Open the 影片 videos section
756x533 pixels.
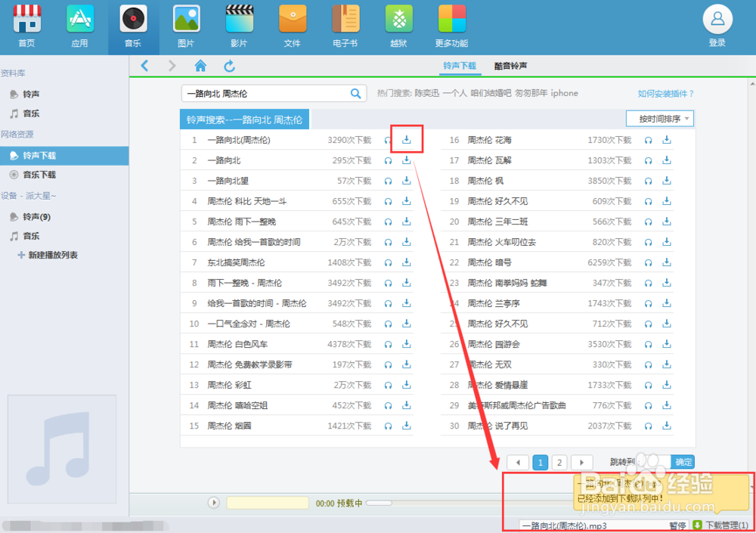tap(239, 26)
